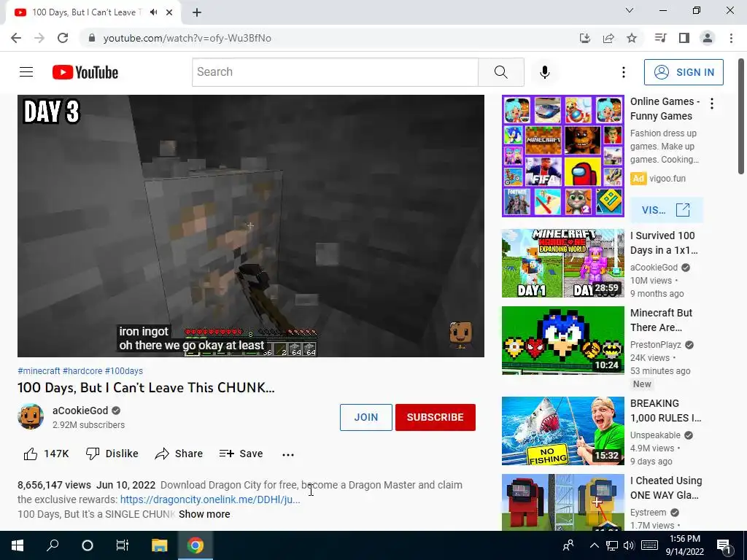Open the Windows Start menu
Viewport: 747px width, 560px height.
pyautogui.click(x=18, y=545)
